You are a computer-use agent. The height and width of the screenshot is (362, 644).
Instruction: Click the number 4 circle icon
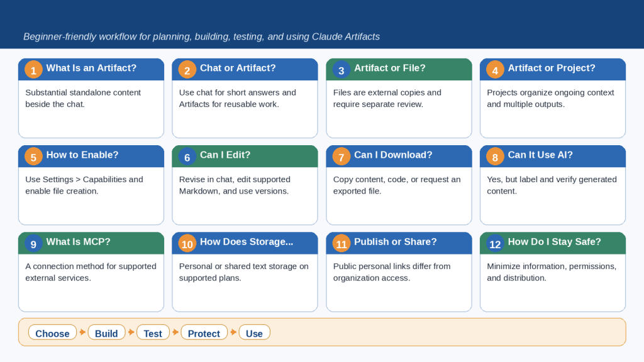click(x=495, y=70)
